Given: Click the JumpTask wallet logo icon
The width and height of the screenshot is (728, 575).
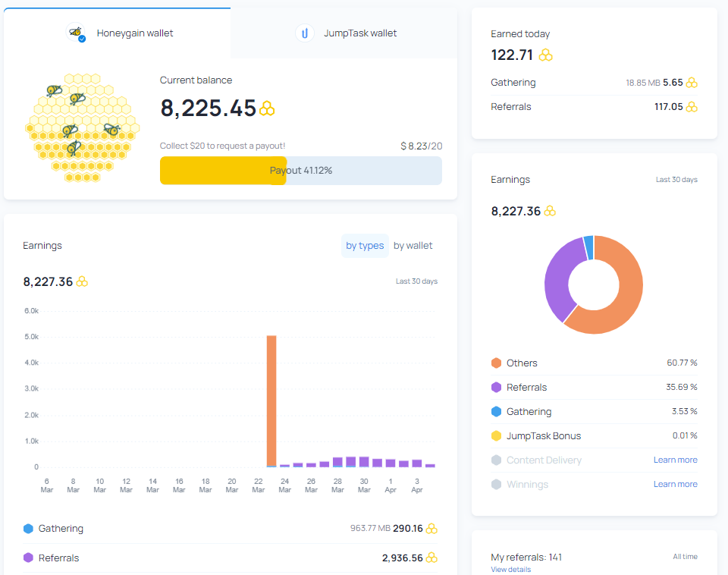Looking at the screenshot, I should click(304, 33).
